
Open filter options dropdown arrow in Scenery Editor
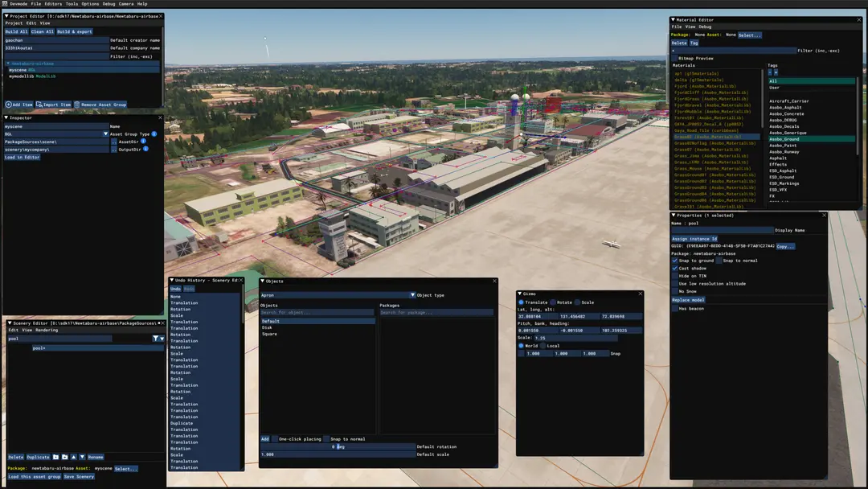[162, 339]
